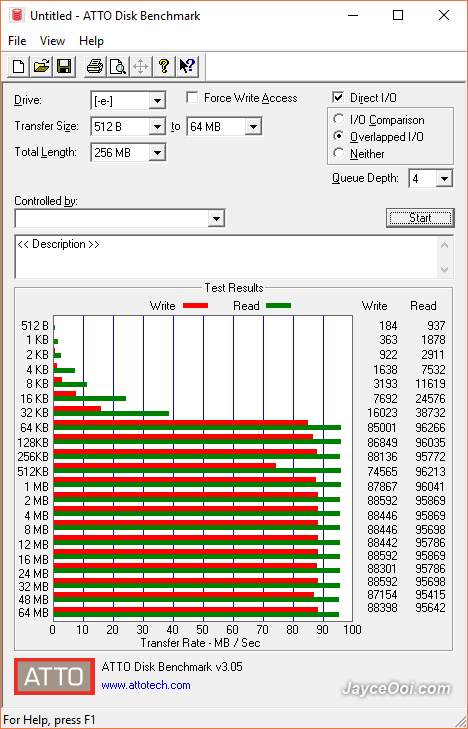
Task: Visit the www.attotech.com link
Action: [x=146, y=685]
